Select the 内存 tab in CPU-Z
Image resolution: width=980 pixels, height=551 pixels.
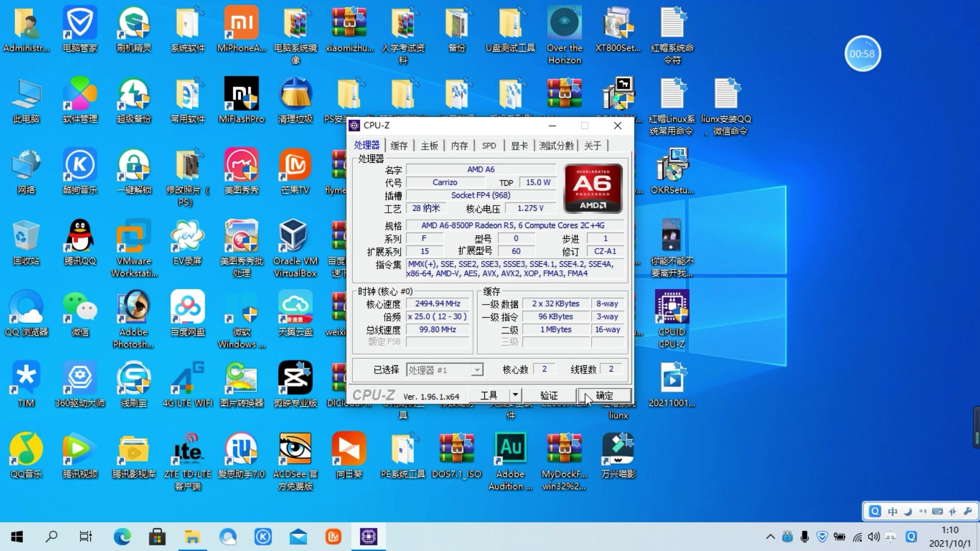tap(459, 145)
